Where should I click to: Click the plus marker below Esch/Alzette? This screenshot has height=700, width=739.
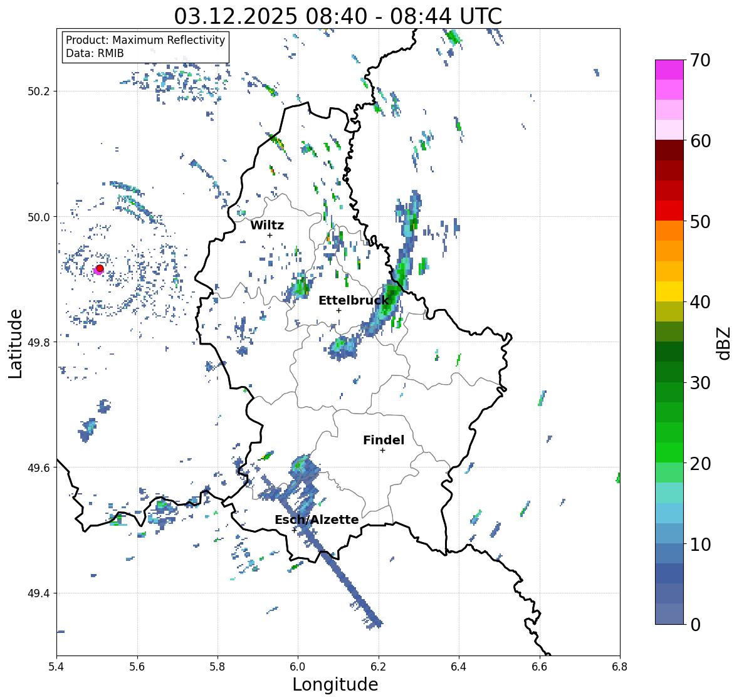294,530
